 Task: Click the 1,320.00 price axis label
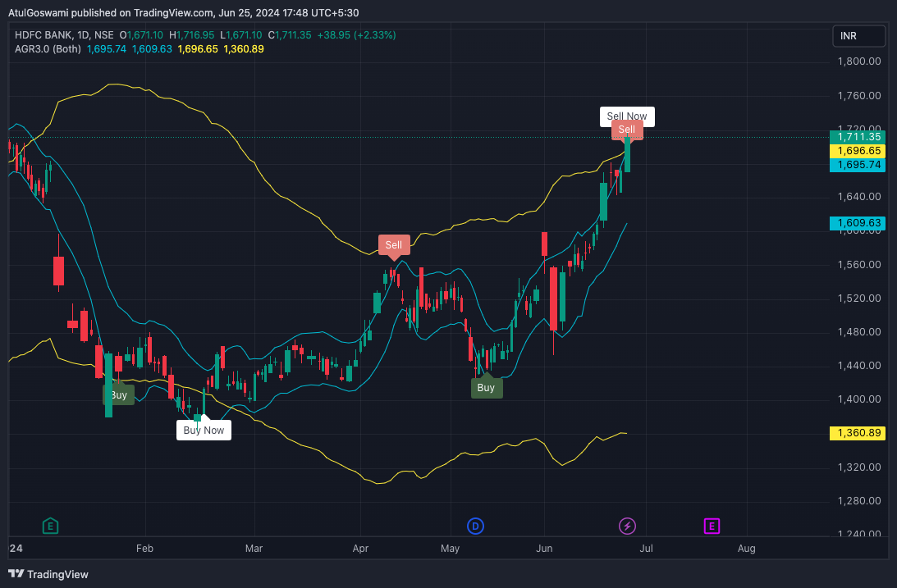(x=858, y=467)
